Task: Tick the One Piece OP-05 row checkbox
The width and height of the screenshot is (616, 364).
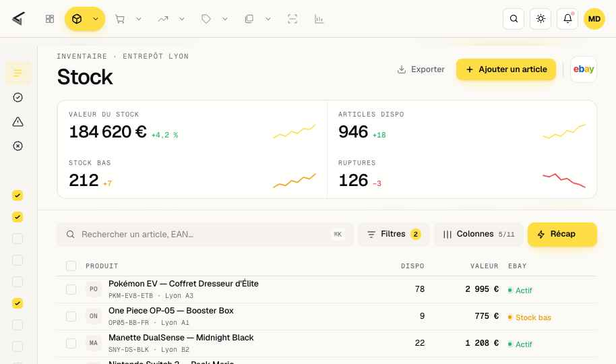Action: (71, 316)
